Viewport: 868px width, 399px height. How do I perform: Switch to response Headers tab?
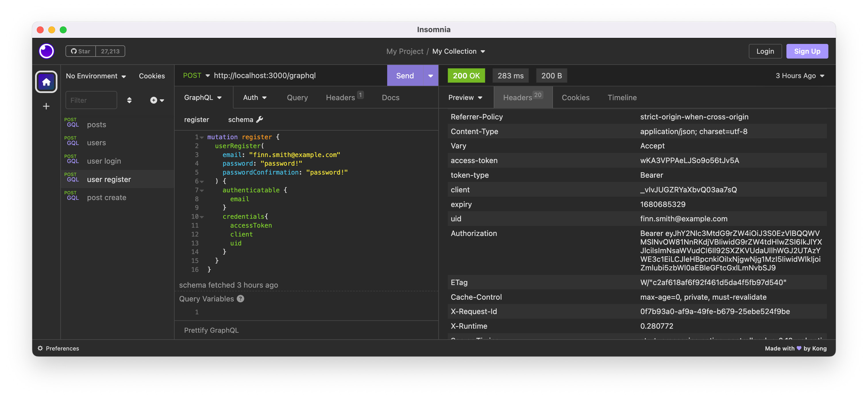tap(523, 97)
